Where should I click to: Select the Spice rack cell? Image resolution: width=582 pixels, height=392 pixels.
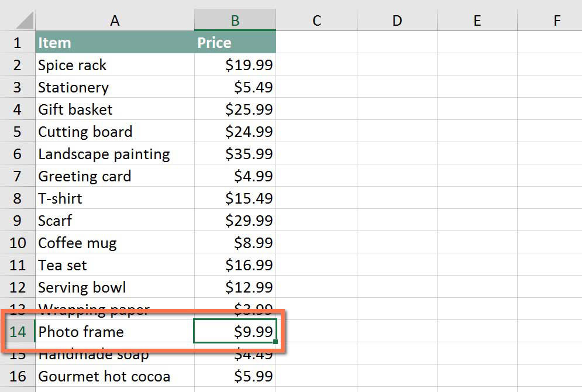click(115, 64)
